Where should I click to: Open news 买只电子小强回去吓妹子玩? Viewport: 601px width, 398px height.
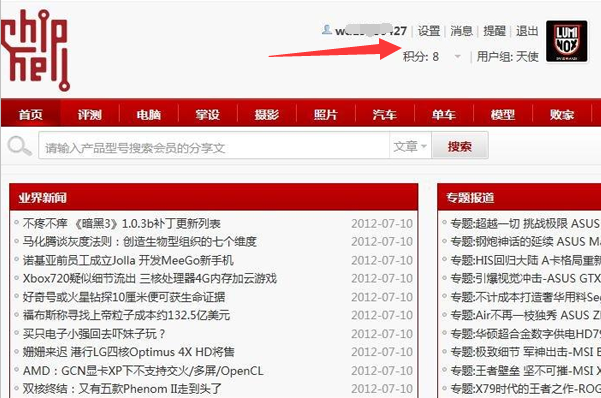tap(94, 334)
